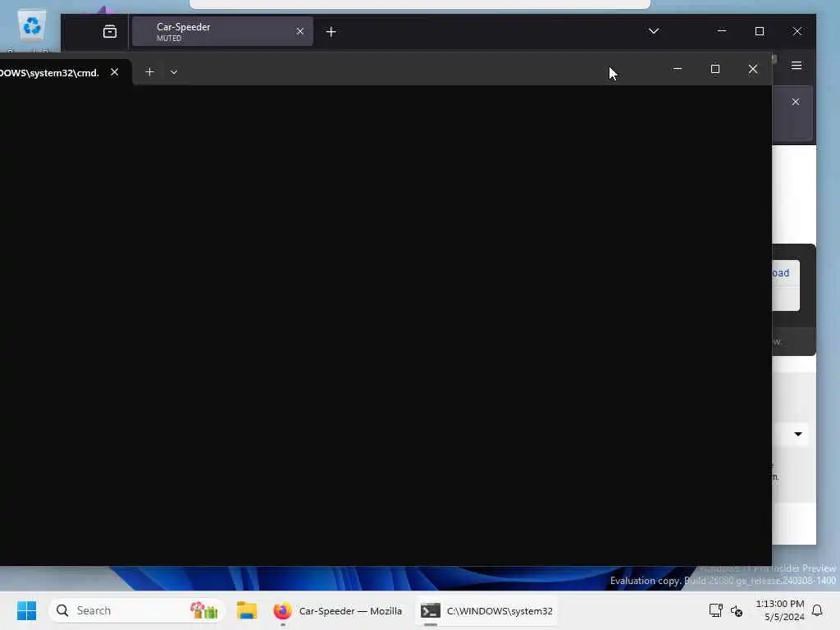Close the Firefox window
This screenshot has height=630, width=840.
tap(797, 31)
